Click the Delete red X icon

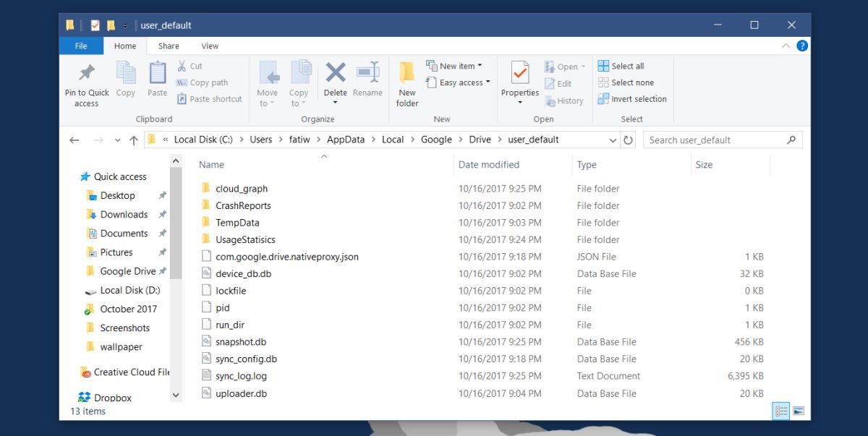pyautogui.click(x=335, y=72)
